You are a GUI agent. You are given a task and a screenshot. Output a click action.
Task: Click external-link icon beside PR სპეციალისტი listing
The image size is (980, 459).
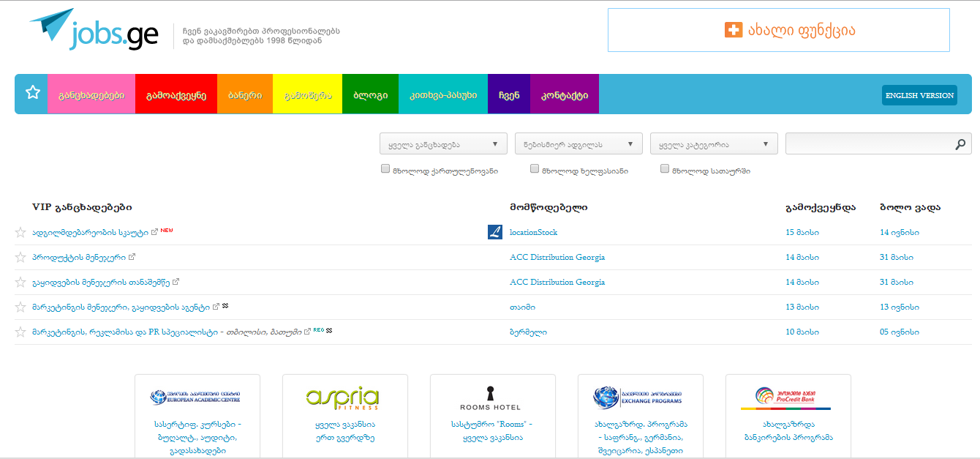click(x=308, y=332)
